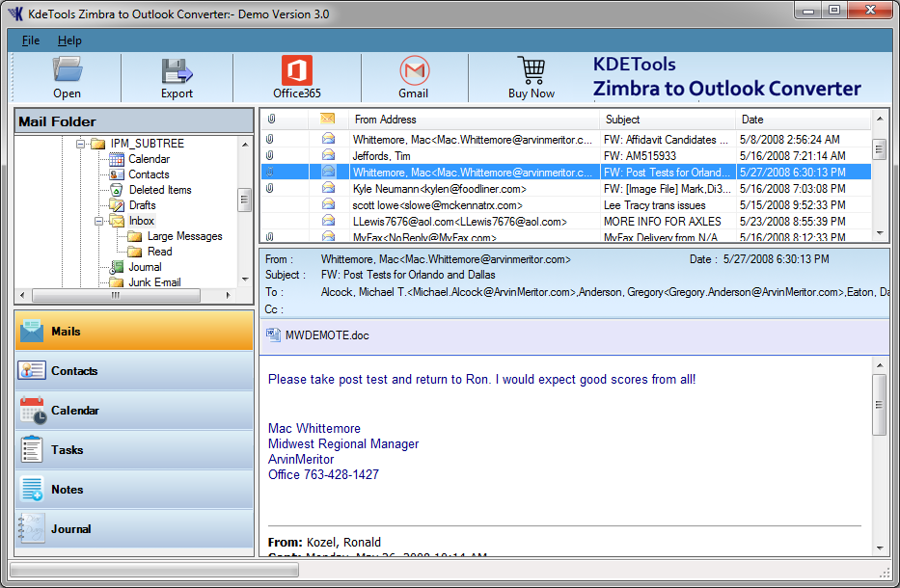
Task: Open the Notes section in the left panel
Action: click(67, 490)
